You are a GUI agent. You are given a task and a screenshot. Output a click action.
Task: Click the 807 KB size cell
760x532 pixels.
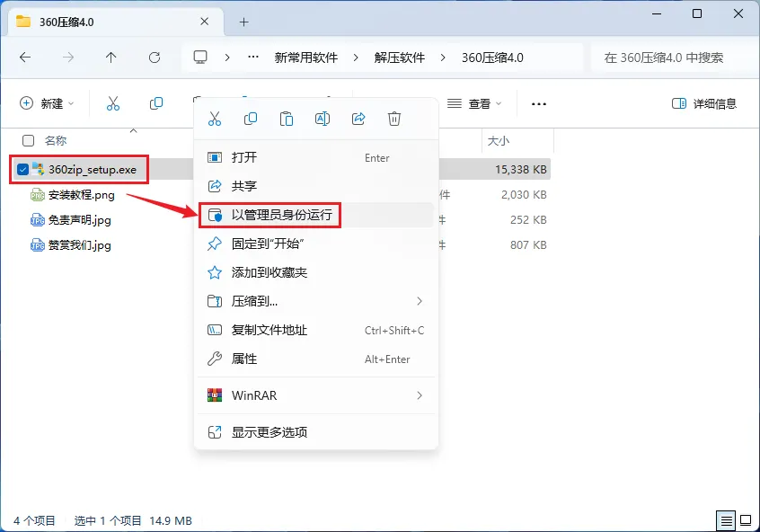(528, 245)
